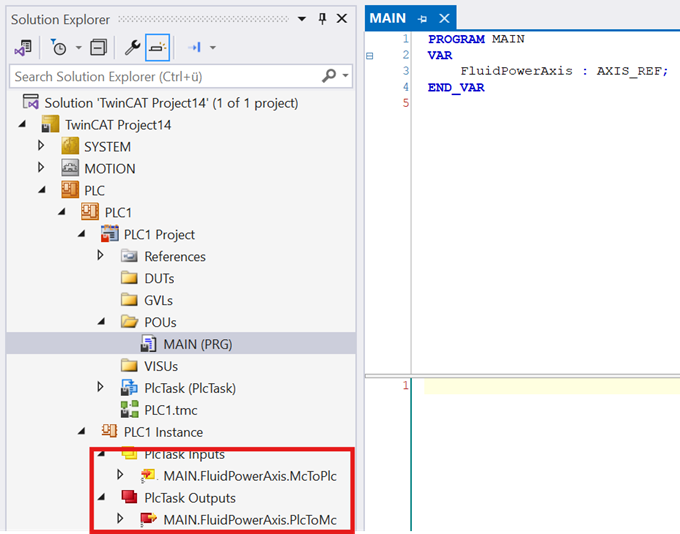This screenshot has width=680, height=534.
Task: Click the PlcTask (PlcTask) icon
Action: [129, 387]
